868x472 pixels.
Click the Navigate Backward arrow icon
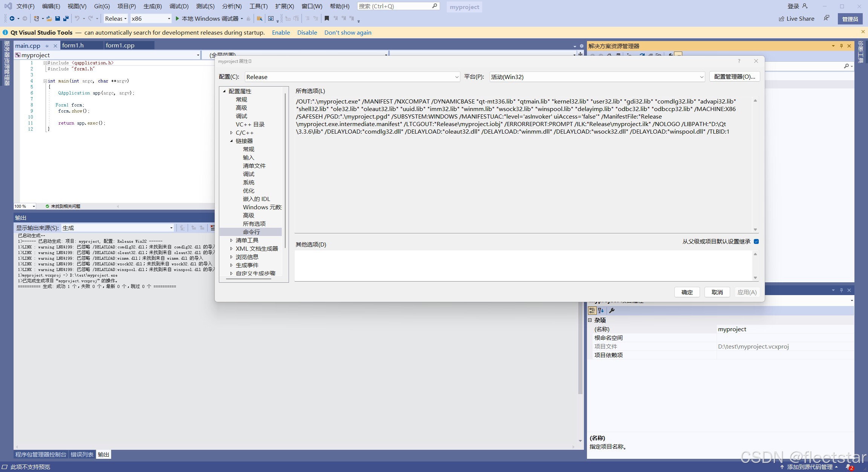[12, 18]
